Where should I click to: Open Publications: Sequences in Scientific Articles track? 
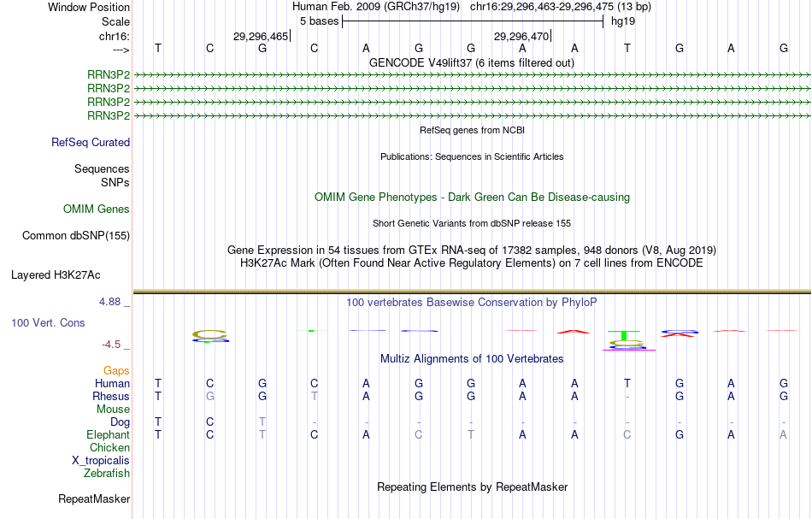[472, 156]
